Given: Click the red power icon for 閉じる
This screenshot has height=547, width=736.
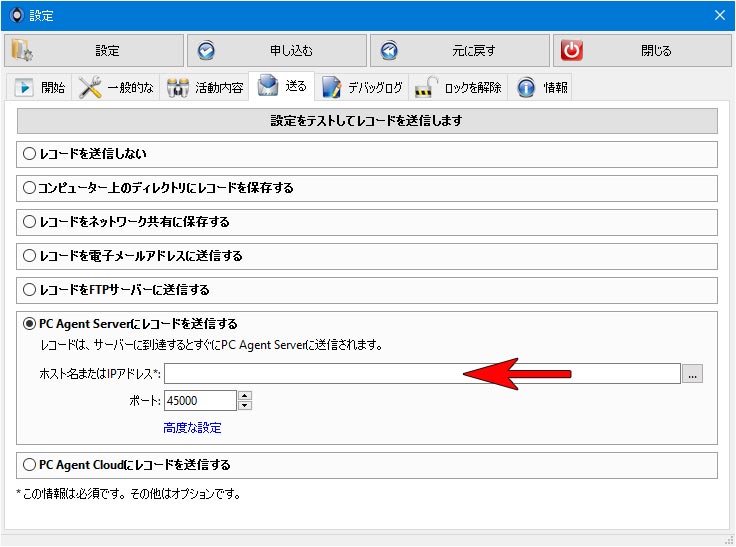Looking at the screenshot, I should coord(572,50).
